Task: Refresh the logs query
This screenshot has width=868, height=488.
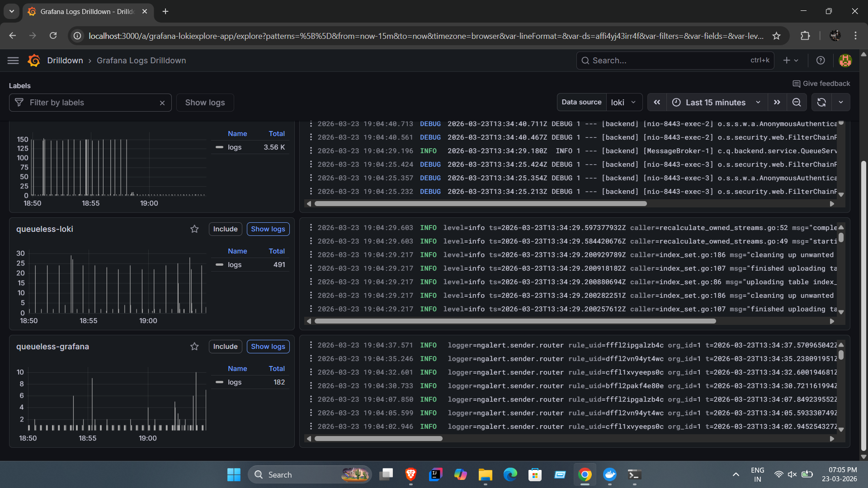Action: (x=821, y=103)
